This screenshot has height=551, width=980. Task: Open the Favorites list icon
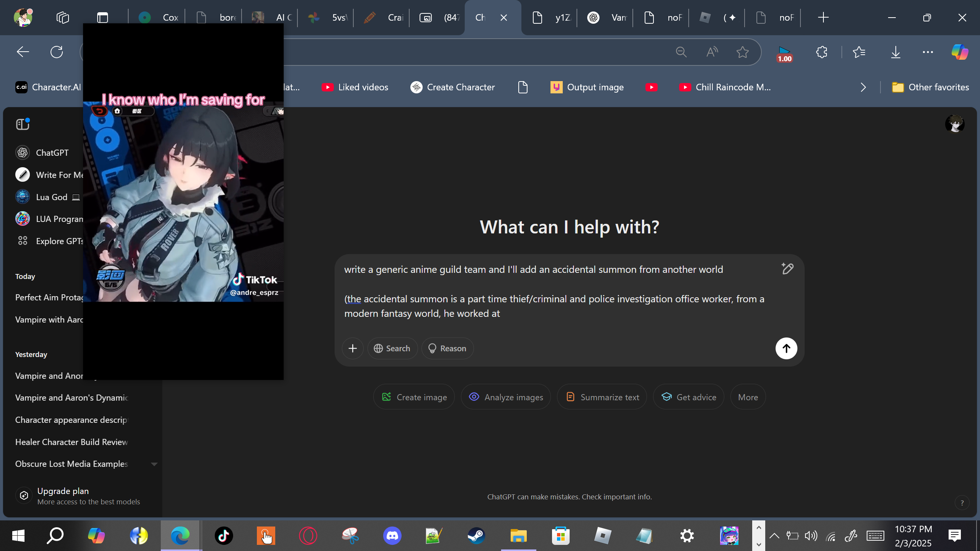[x=859, y=52]
